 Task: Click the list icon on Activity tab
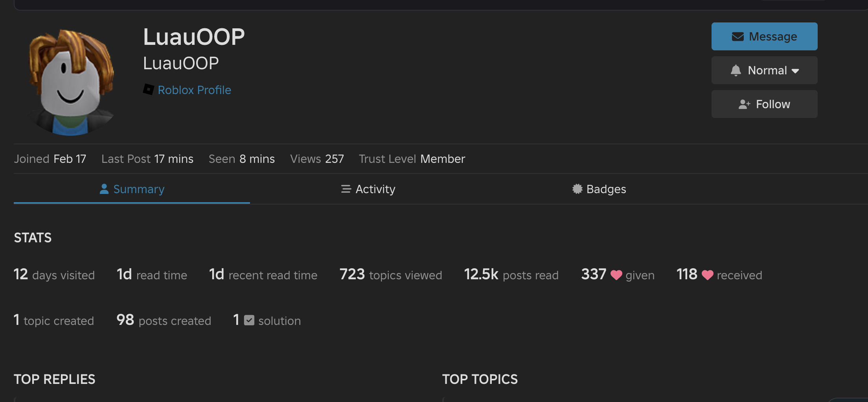click(346, 189)
